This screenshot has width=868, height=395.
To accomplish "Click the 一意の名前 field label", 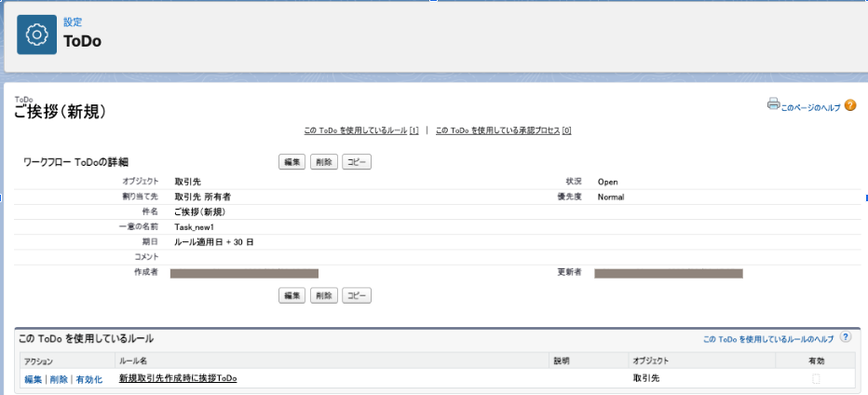I will 139,226.
